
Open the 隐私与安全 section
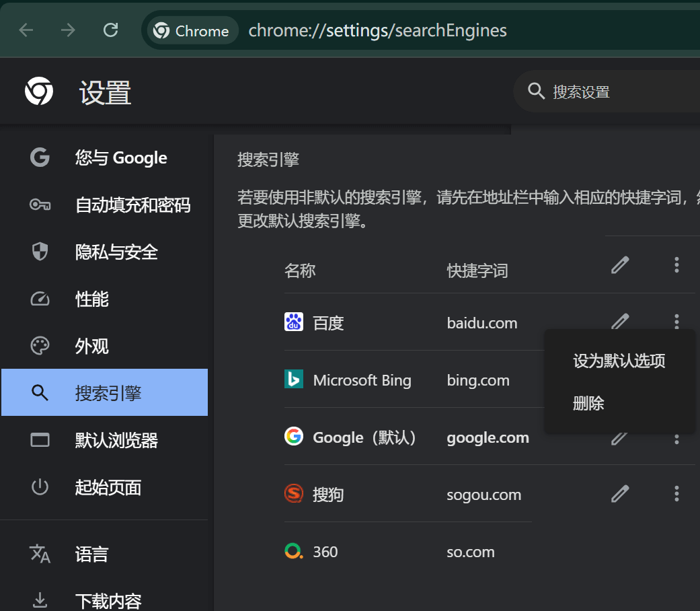click(116, 252)
